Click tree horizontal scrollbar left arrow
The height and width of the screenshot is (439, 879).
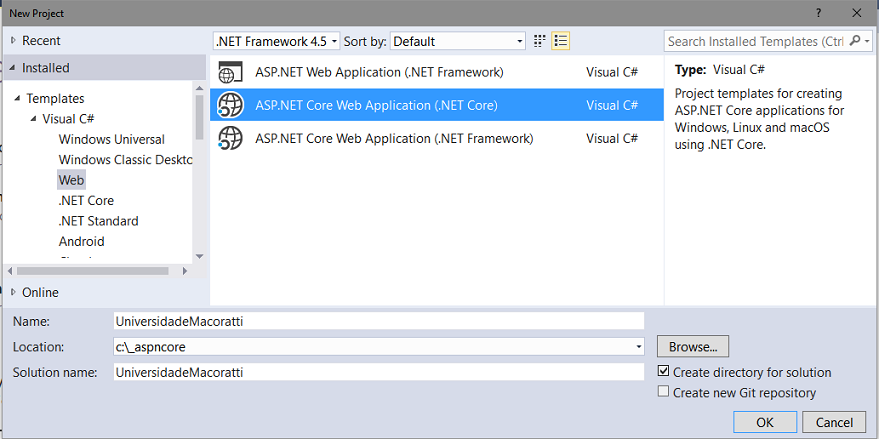pyautogui.click(x=10, y=271)
